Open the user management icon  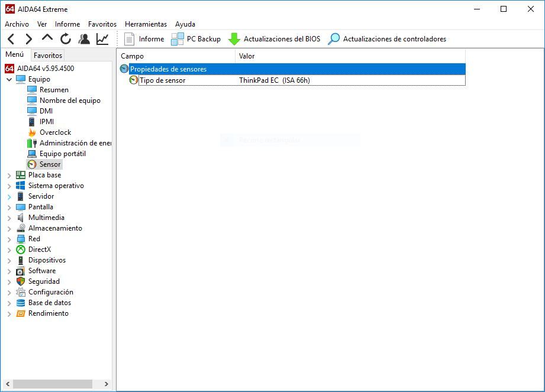click(84, 39)
